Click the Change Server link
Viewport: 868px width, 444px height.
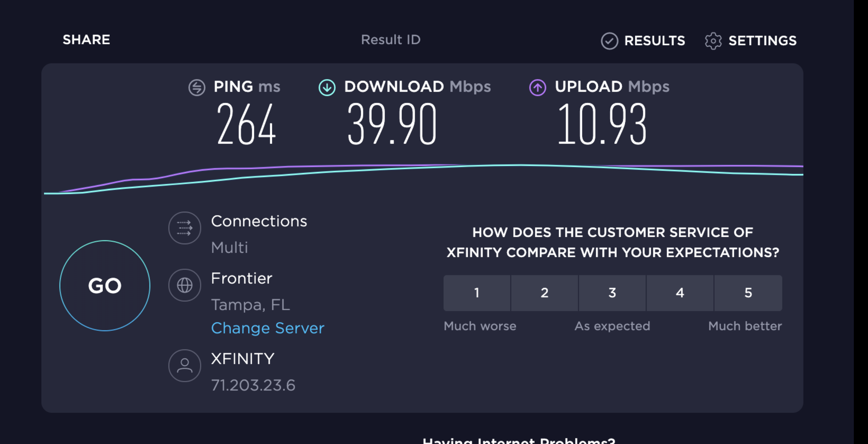[267, 328]
